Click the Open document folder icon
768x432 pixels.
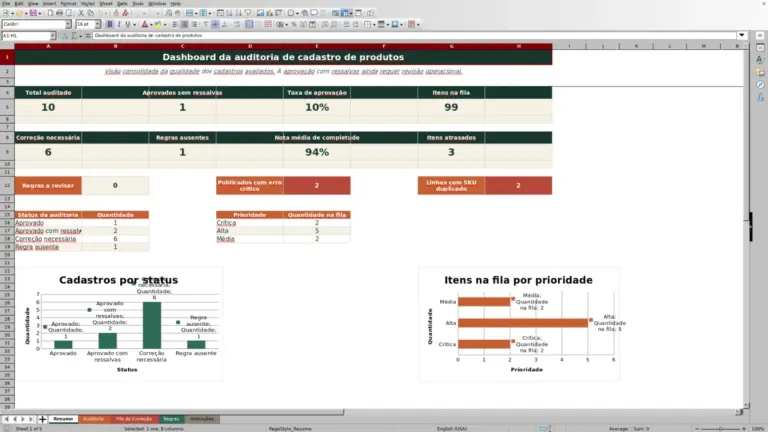pos(20,13)
